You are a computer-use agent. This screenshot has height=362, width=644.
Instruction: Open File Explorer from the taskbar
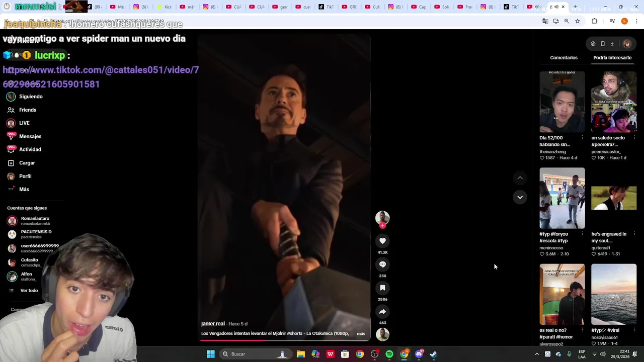[300, 354]
